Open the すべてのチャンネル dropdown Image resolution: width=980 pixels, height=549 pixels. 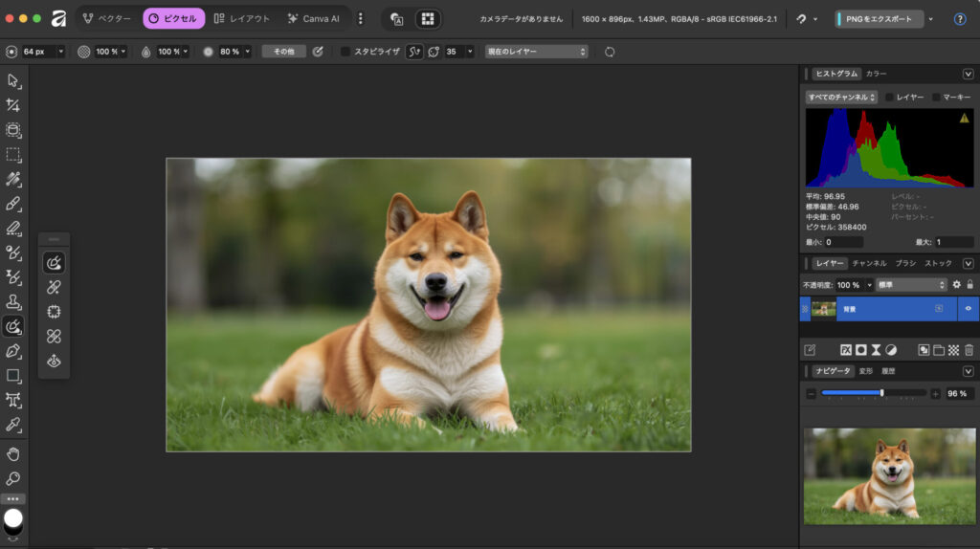click(841, 97)
